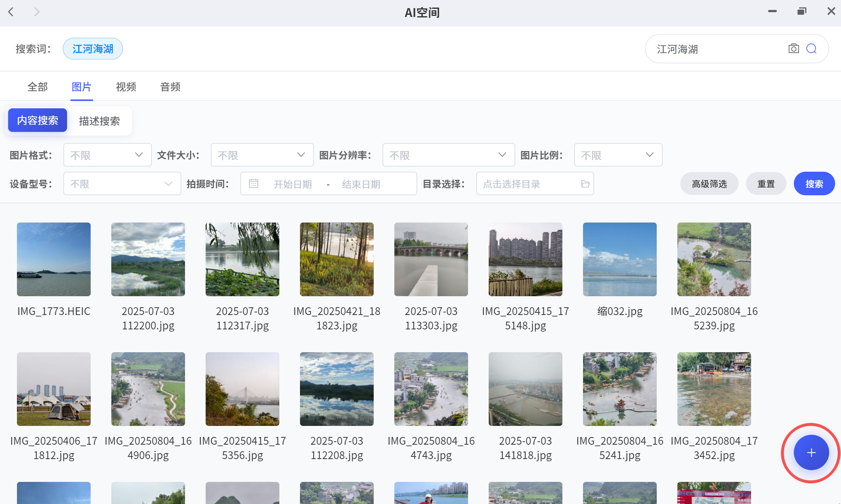
Task: Expand the 图片格式 dropdown
Action: click(x=107, y=155)
